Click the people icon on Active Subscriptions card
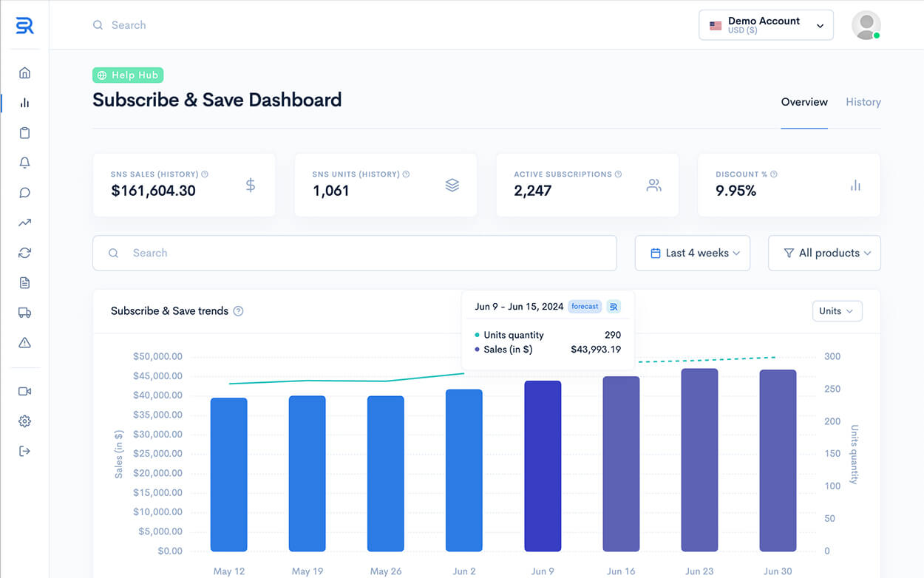This screenshot has width=924, height=578. pos(653,186)
